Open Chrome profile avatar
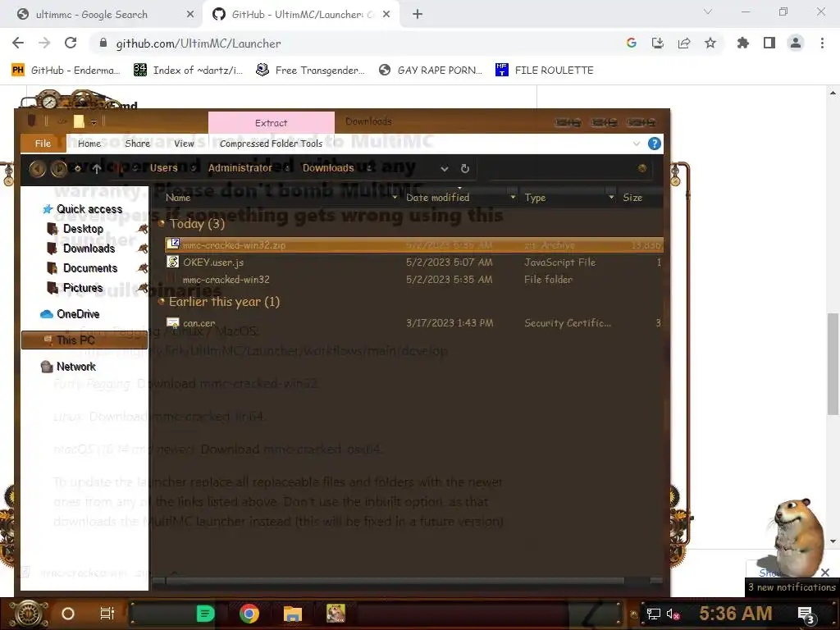Image resolution: width=840 pixels, height=630 pixels. tap(796, 43)
